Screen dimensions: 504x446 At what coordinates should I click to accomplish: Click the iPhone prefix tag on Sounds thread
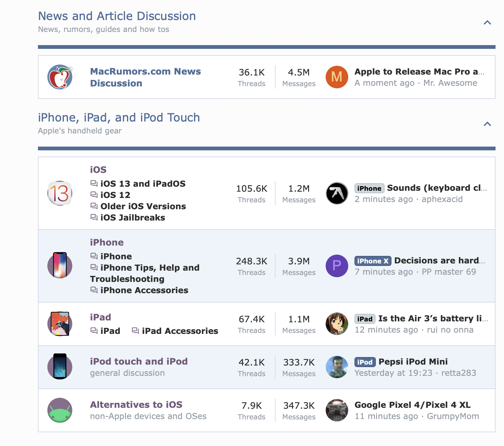point(369,188)
